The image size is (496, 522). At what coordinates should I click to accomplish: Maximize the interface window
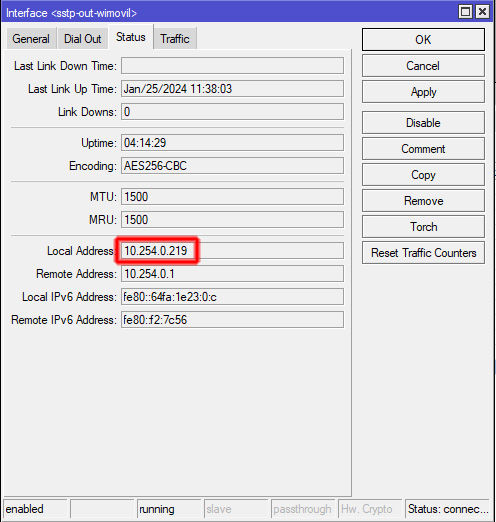[465, 12]
